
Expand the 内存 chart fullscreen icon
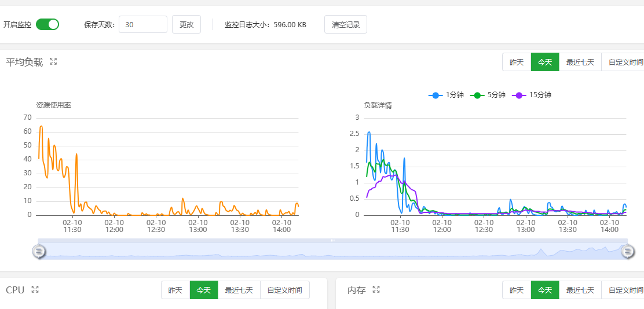point(376,289)
